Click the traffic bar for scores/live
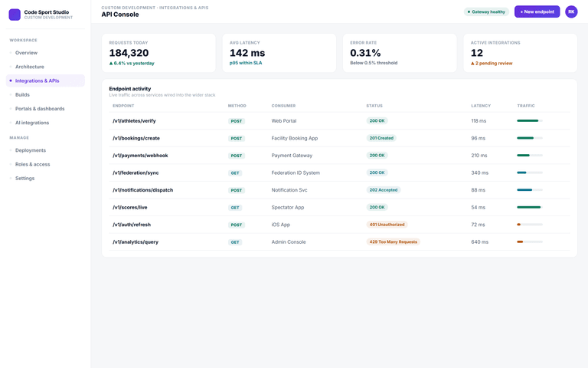This screenshot has width=588, height=368. click(530, 207)
